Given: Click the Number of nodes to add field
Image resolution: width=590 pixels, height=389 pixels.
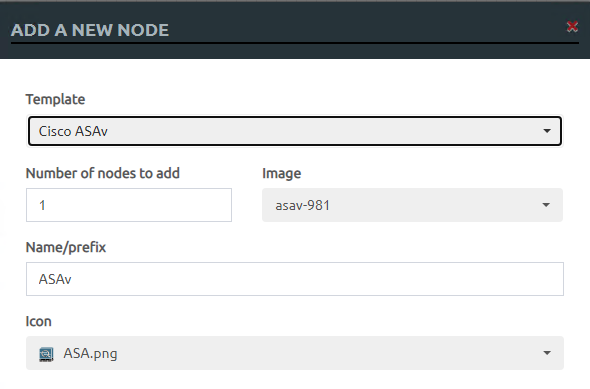Looking at the screenshot, I should tap(129, 205).
